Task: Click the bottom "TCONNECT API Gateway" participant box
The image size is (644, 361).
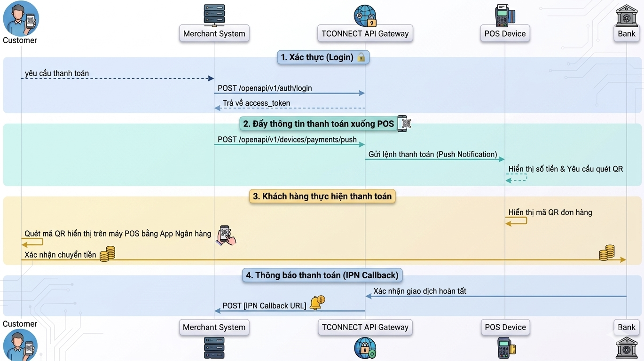Action: 365,327
